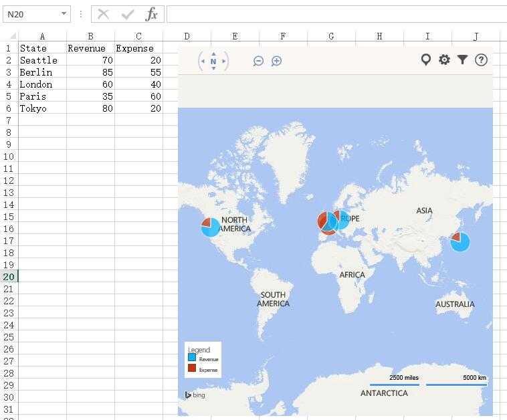This screenshot has width=507, height=420.
Task: Click the map filter funnel icon
Action: click(462, 60)
